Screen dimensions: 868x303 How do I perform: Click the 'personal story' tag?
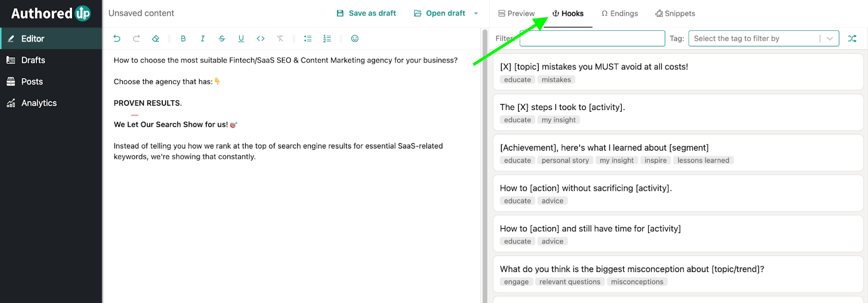point(565,160)
